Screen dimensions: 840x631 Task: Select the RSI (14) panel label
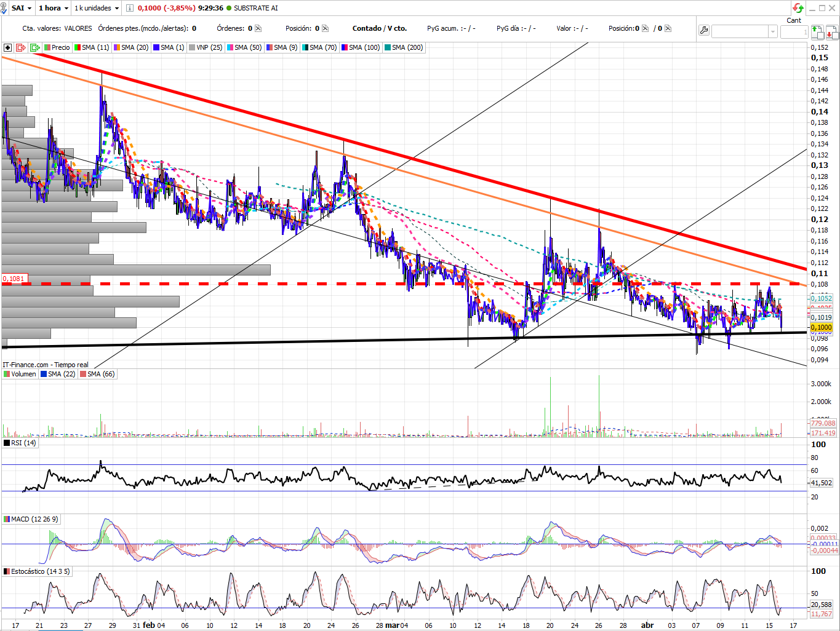20,443
